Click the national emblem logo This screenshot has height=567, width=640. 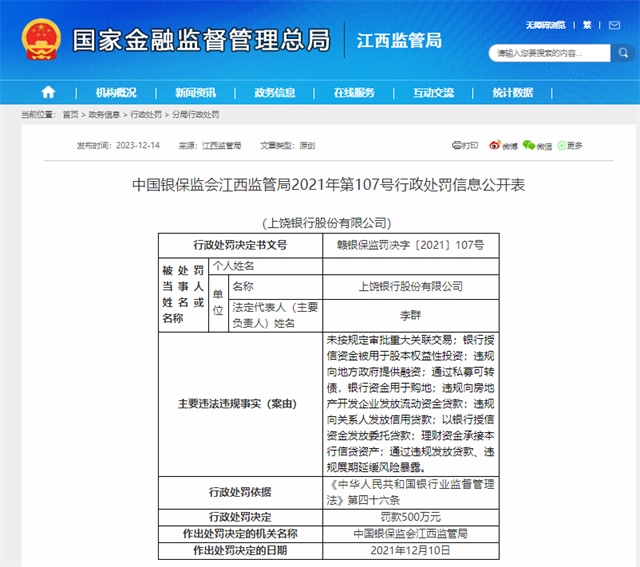point(41,40)
